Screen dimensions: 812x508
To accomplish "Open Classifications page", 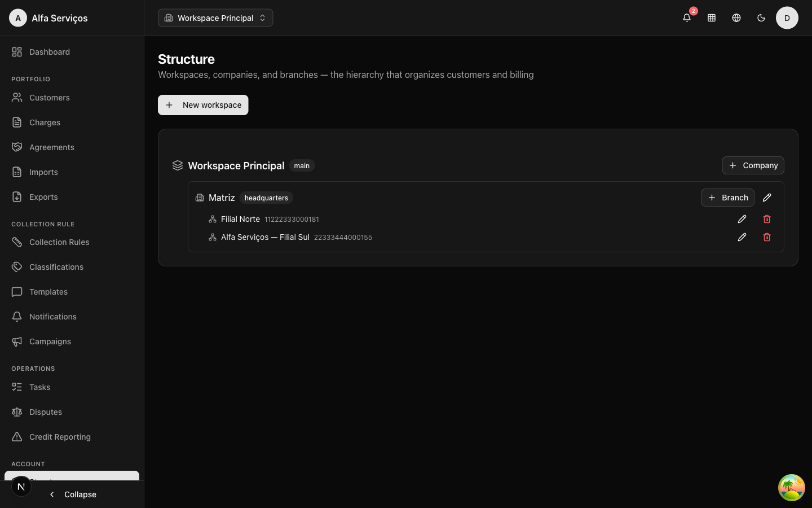I will pyautogui.click(x=72, y=267).
